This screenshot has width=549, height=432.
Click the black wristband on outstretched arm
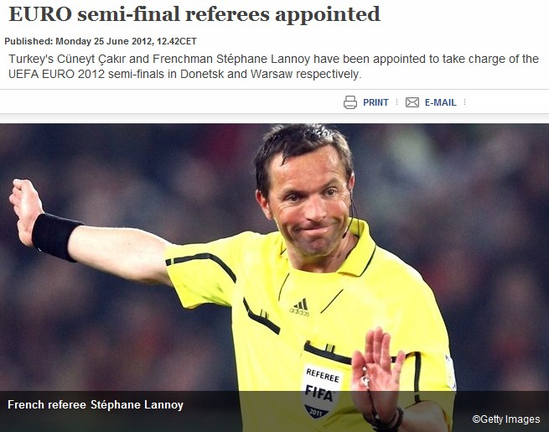[55, 237]
